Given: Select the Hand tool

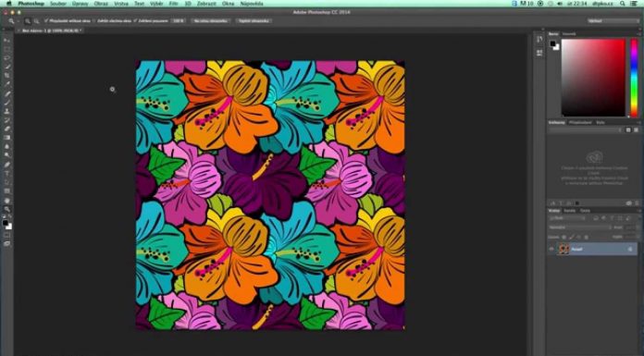Looking at the screenshot, I should point(7,201).
